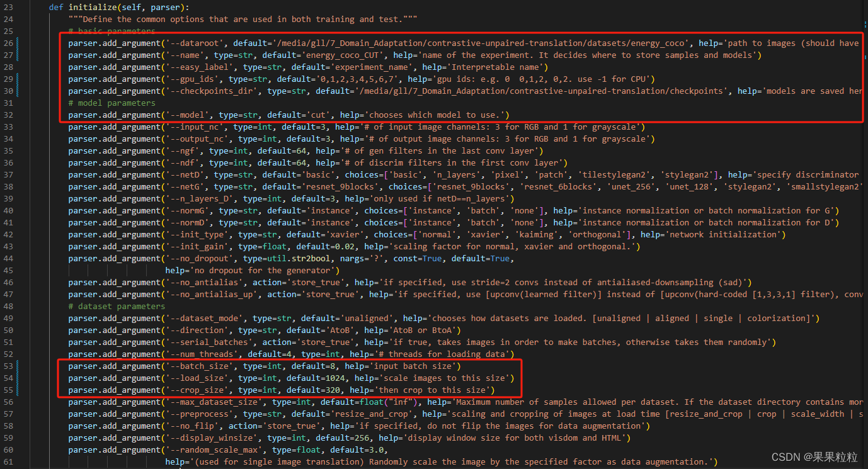The image size is (868, 469).
Task: Click 'no dropout for the generator' help text
Action: 262,271
